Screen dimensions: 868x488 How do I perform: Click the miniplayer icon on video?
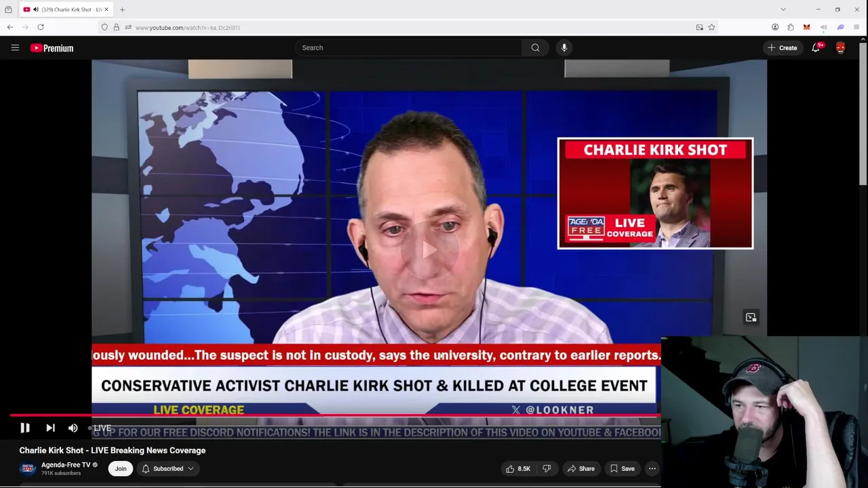[x=751, y=317]
